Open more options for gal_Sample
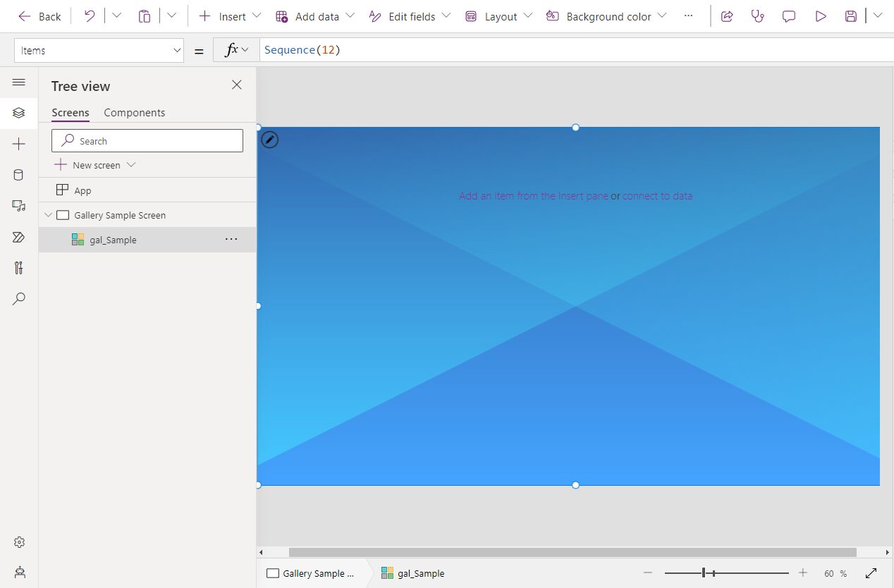The height and width of the screenshot is (588, 894). pos(231,240)
